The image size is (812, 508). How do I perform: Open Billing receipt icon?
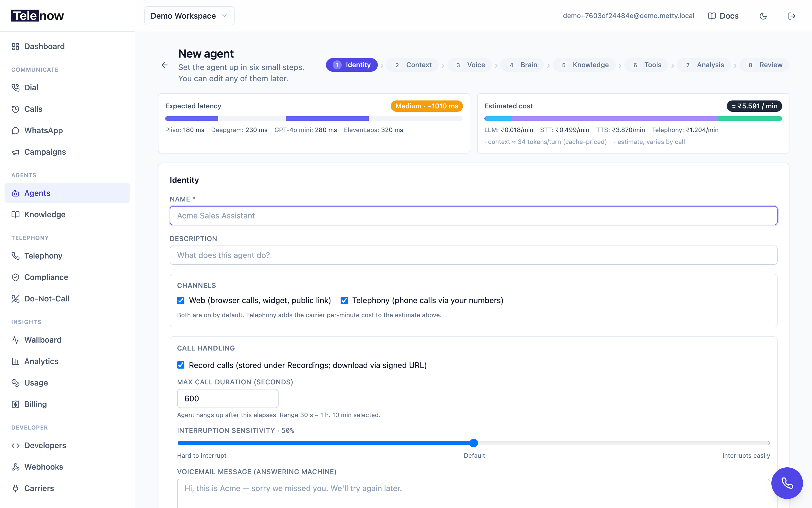(x=16, y=404)
